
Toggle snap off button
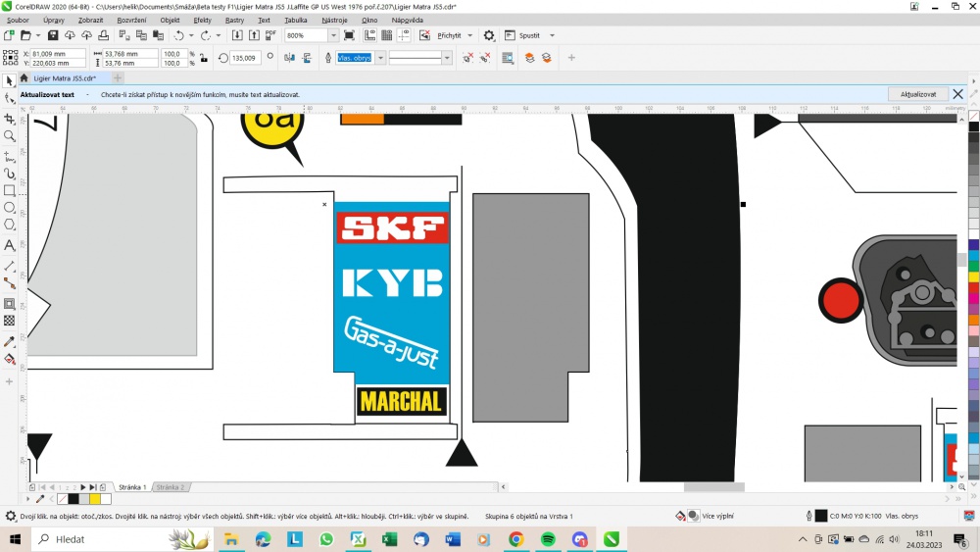[424, 35]
